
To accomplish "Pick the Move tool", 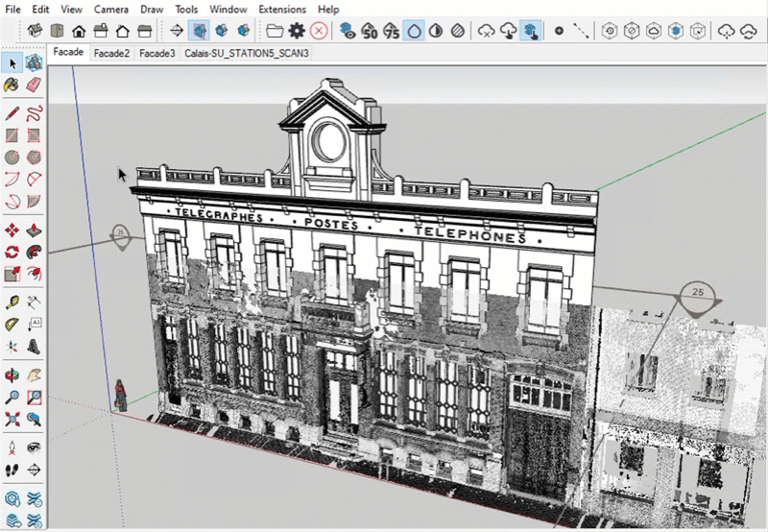I will point(12,230).
